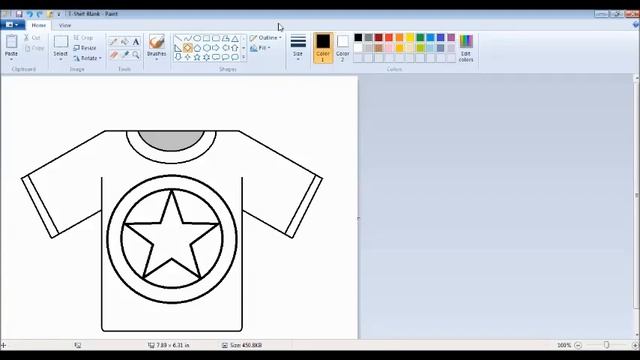
Task: Open the Customize Quick Access Toolbar arrow
Action: point(59,14)
